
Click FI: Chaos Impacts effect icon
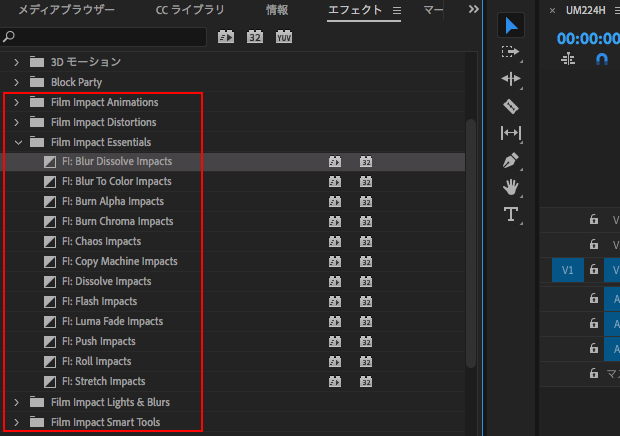(50, 242)
